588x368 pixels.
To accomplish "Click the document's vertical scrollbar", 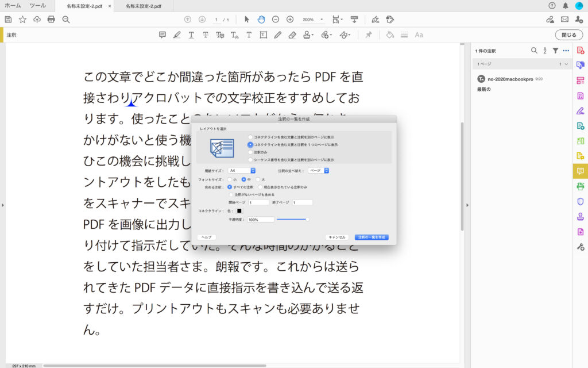I will coord(462,177).
